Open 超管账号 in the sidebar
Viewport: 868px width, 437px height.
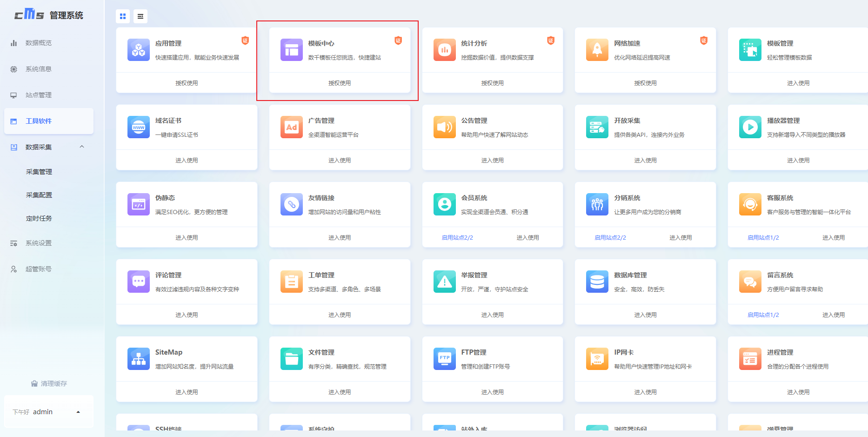(x=49, y=269)
